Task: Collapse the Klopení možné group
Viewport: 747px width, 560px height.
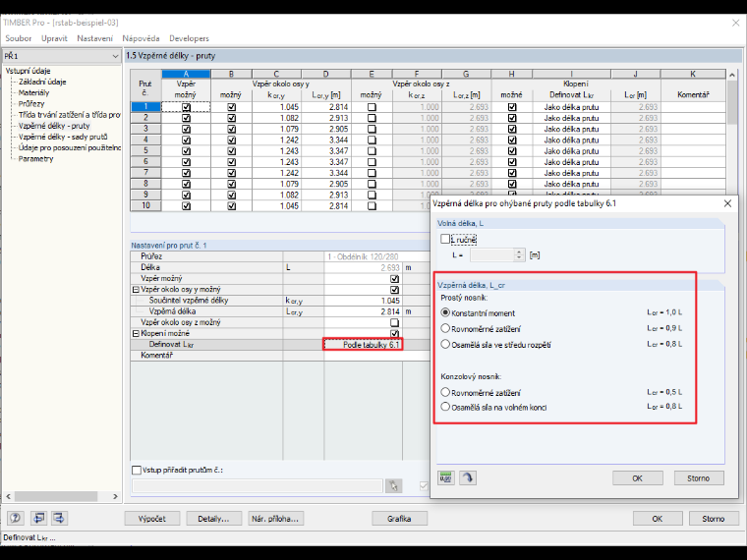Action: (136, 333)
